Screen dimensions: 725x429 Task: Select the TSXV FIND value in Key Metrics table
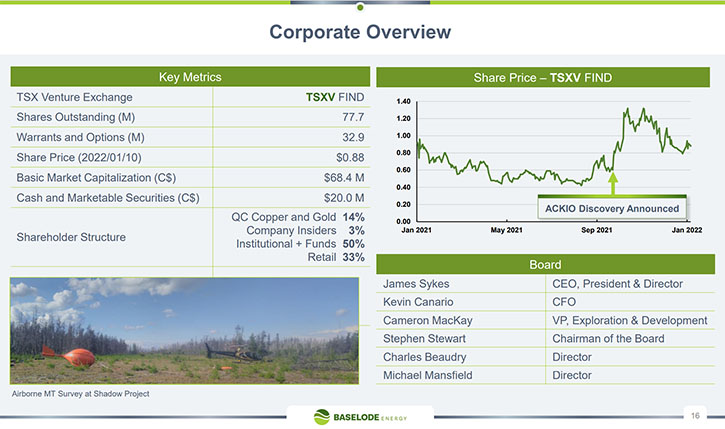click(x=335, y=97)
